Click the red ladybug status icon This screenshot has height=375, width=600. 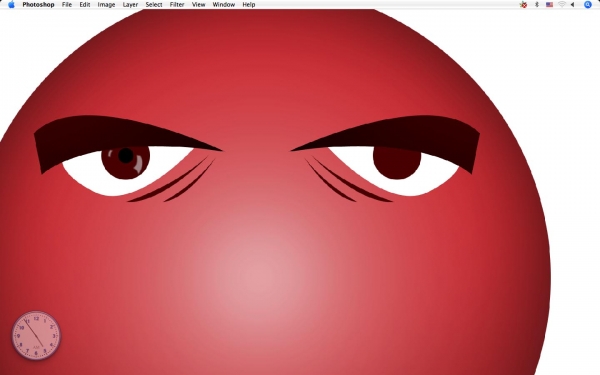point(523,5)
